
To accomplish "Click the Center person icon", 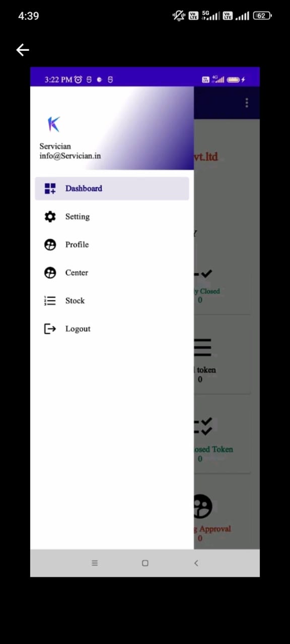I will click(x=50, y=273).
